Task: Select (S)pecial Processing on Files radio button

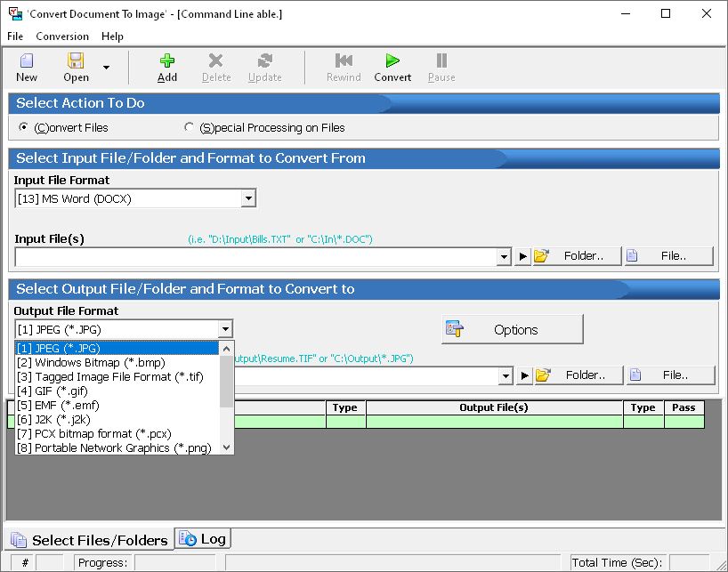Action: coord(189,127)
